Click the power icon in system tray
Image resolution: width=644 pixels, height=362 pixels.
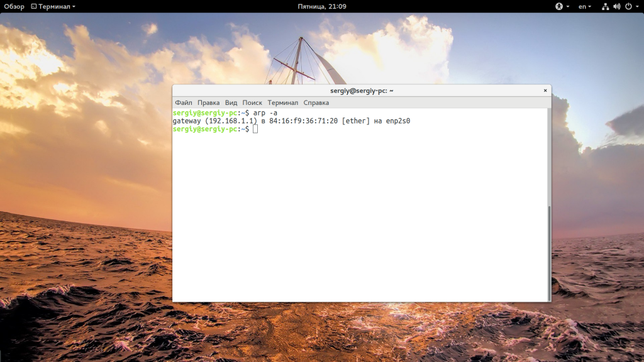click(628, 6)
